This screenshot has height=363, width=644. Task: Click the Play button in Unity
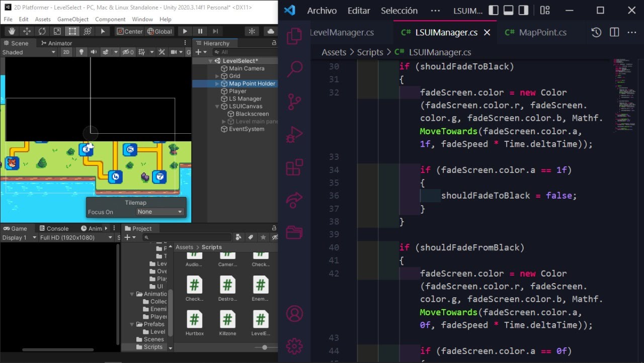185,31
